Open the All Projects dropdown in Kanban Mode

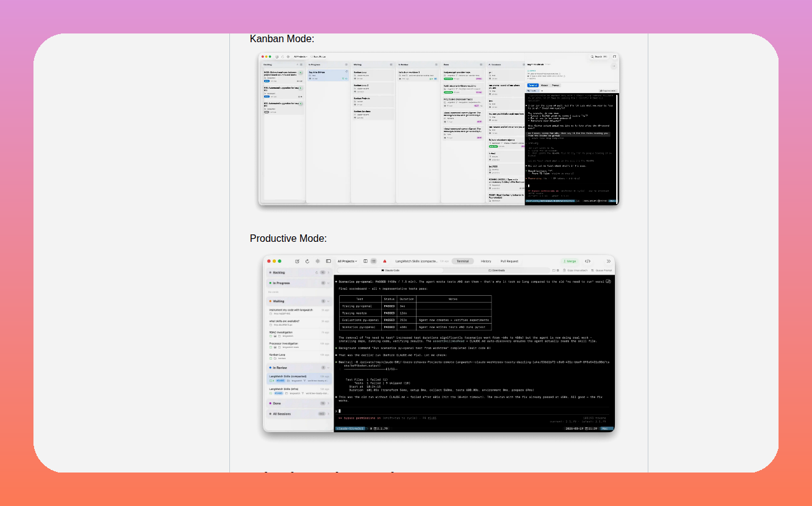[x=300, y=56]
